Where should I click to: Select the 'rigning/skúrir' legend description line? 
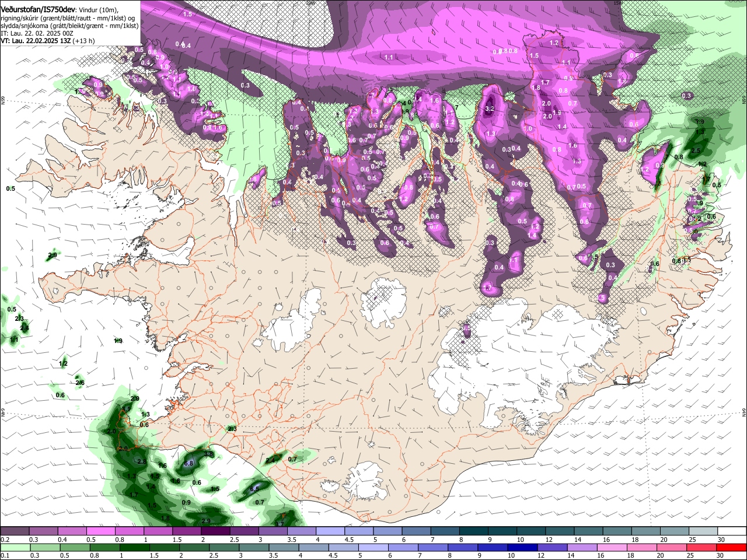pyautogui.click(x=68, y=18)
